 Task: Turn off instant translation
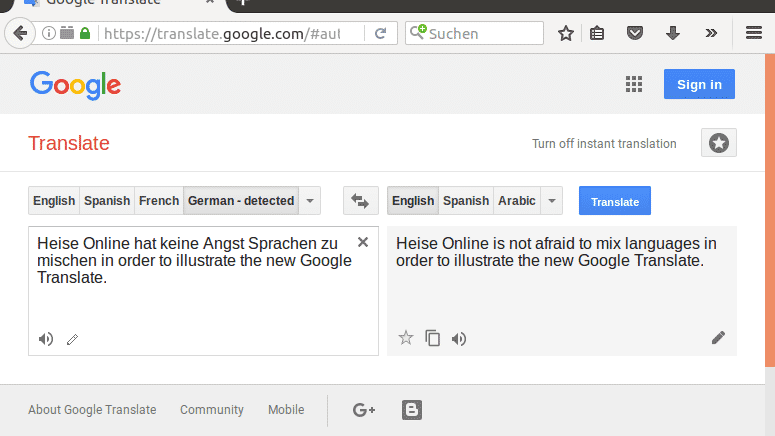pyautogui.click(x=604, y=143)
